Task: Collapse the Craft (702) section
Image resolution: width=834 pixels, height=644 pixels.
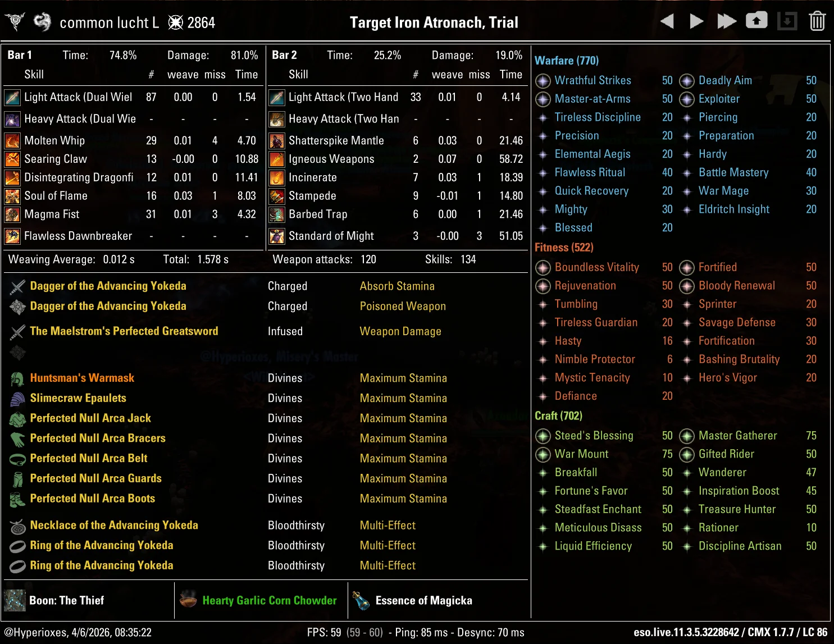Action: (x=558, y=415)
